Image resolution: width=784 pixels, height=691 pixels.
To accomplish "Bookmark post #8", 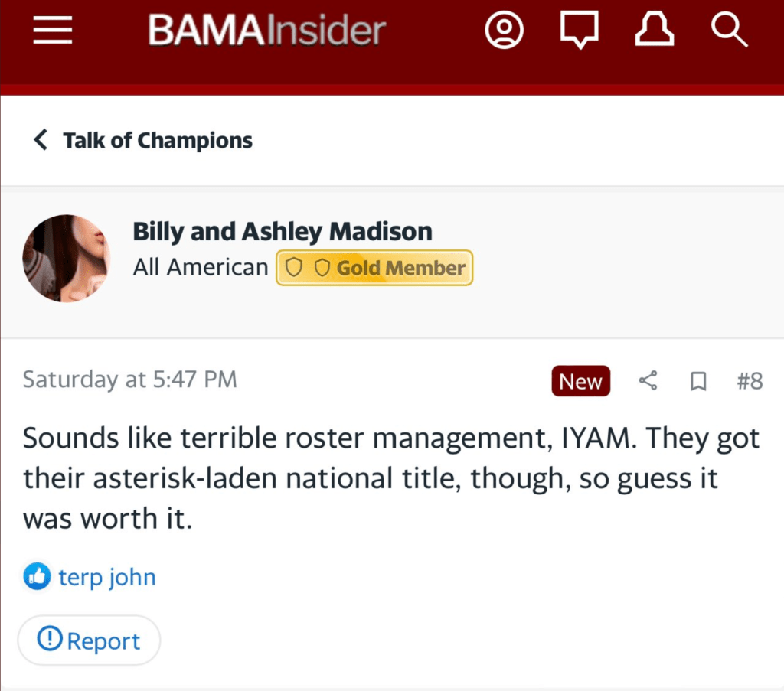I will (698, 381).
